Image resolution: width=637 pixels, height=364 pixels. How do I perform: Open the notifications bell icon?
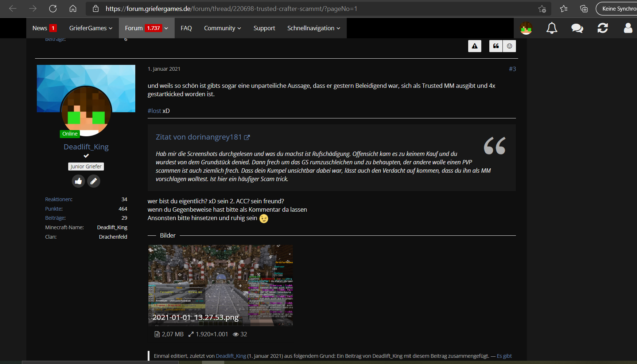(x=552, y=28)
